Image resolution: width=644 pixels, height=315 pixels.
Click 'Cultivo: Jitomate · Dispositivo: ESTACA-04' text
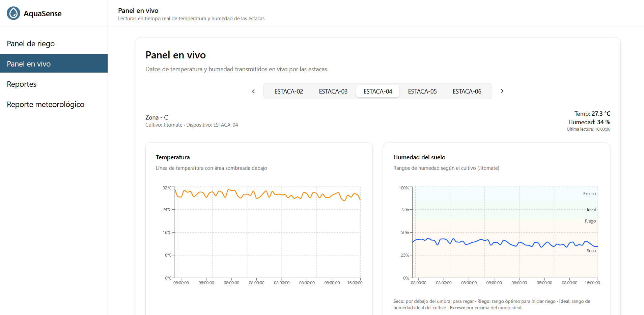point(192,125)
